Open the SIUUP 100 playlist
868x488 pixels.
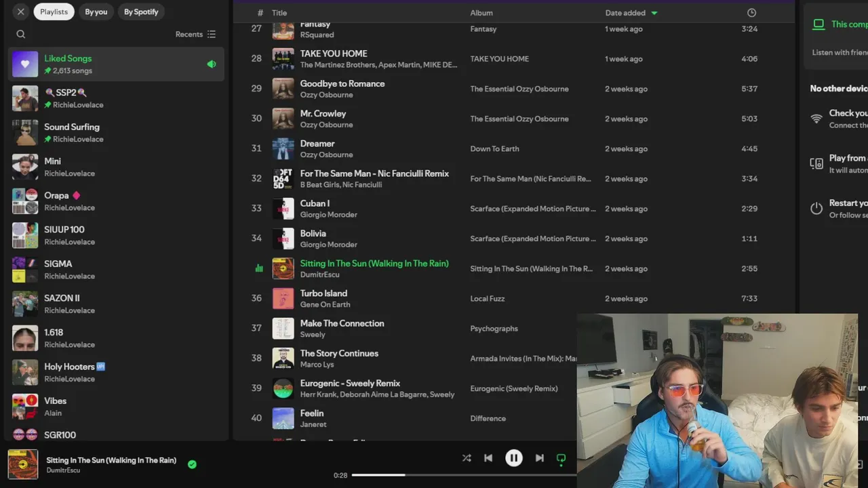coord(116,235)
